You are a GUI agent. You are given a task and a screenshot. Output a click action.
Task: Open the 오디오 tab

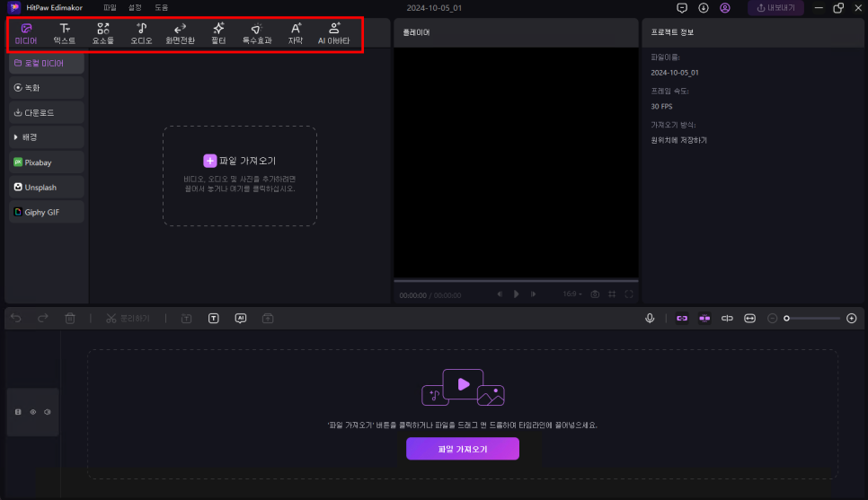click(x=142, y=34)
